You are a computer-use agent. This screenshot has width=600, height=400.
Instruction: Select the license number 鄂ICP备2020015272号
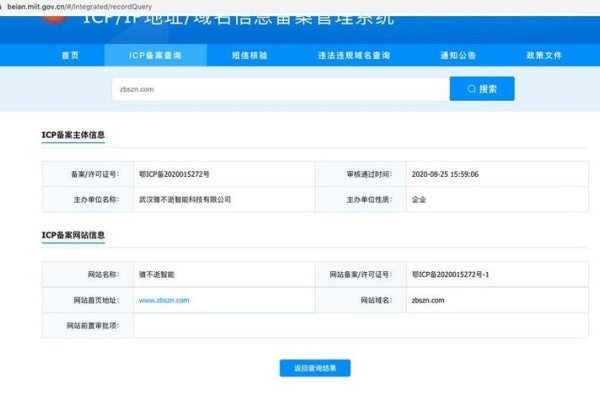(x=174, y=174)
